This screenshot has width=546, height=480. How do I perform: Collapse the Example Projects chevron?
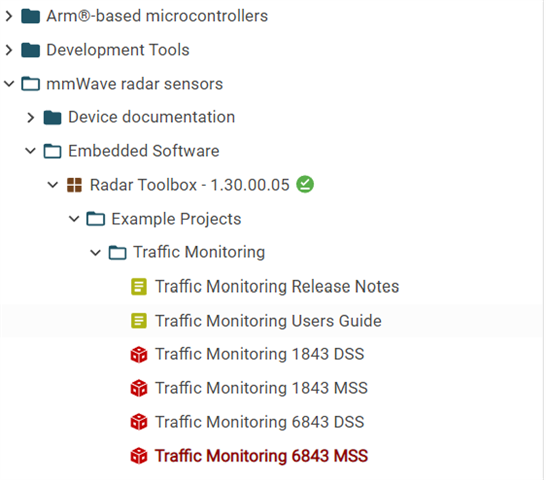click(x=74, y=219)
